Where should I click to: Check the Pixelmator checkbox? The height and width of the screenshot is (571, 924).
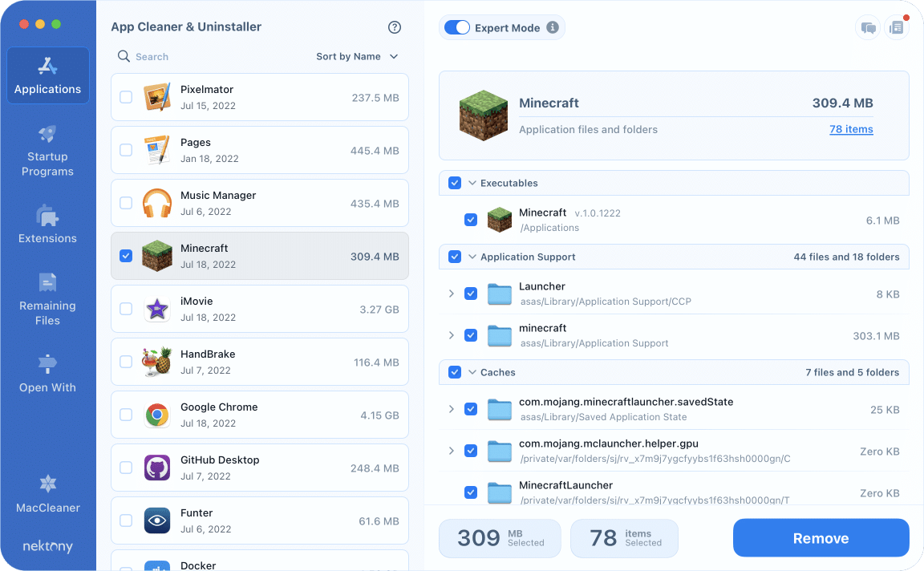point(126,97)
